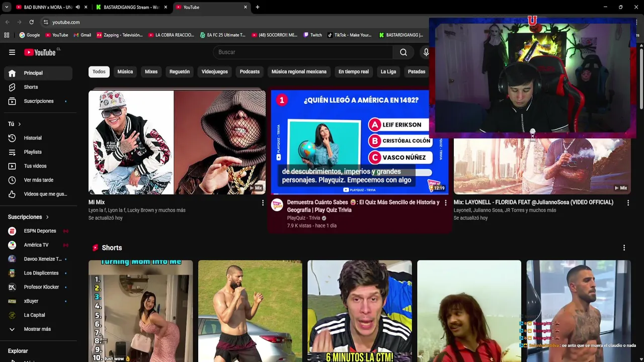Focus the Buscar search field
This screenshot has width=644, height=362.
pos(303,52)
